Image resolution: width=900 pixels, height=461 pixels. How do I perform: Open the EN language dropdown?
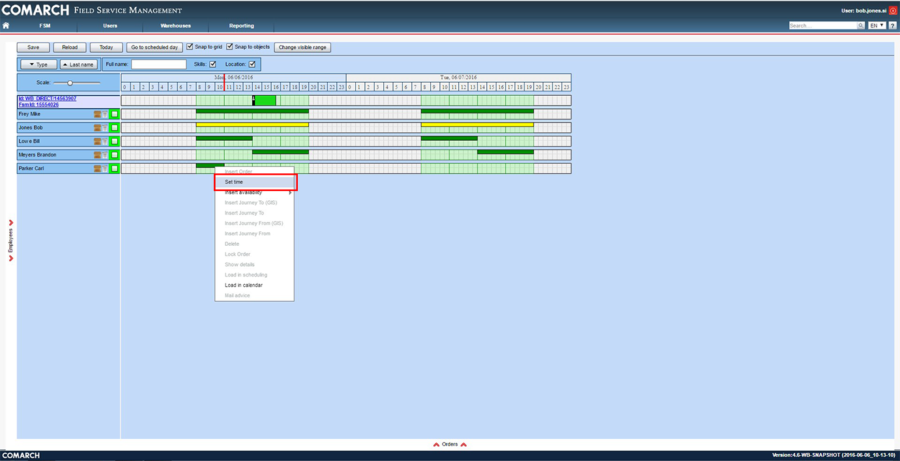tap(877, 26)
